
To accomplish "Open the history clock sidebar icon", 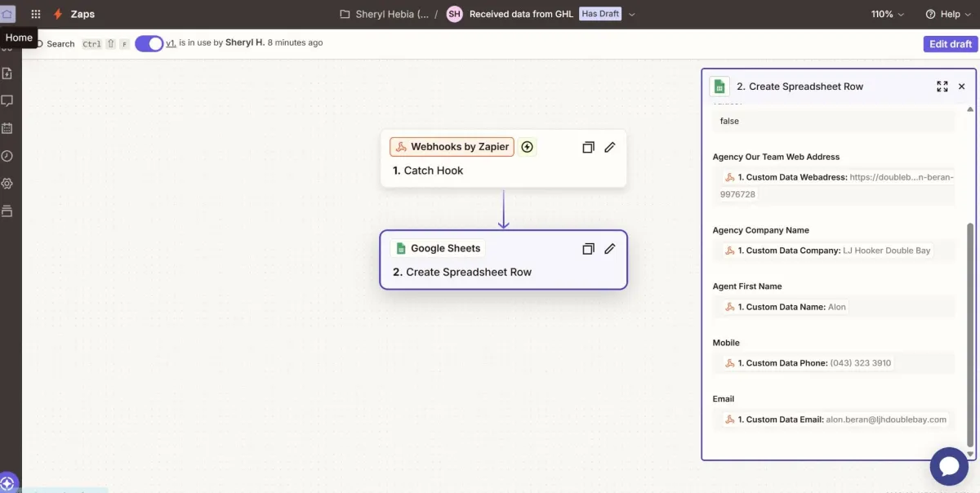I will pyautogui.click(x=7, y=156).
